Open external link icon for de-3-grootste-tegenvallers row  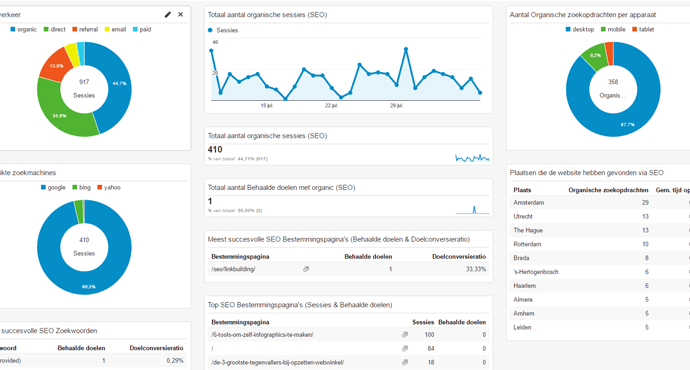[405, 363]
